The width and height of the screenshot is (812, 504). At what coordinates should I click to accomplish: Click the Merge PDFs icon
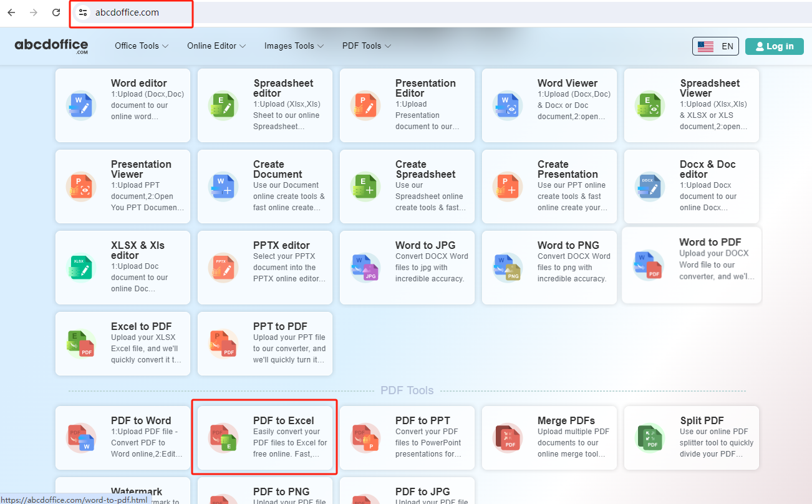pos(508,438)
